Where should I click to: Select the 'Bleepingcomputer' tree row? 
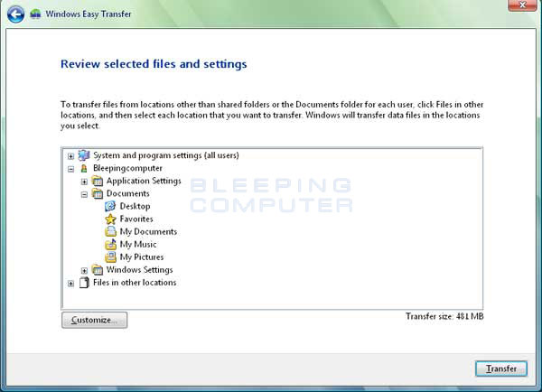click(127, 168)
